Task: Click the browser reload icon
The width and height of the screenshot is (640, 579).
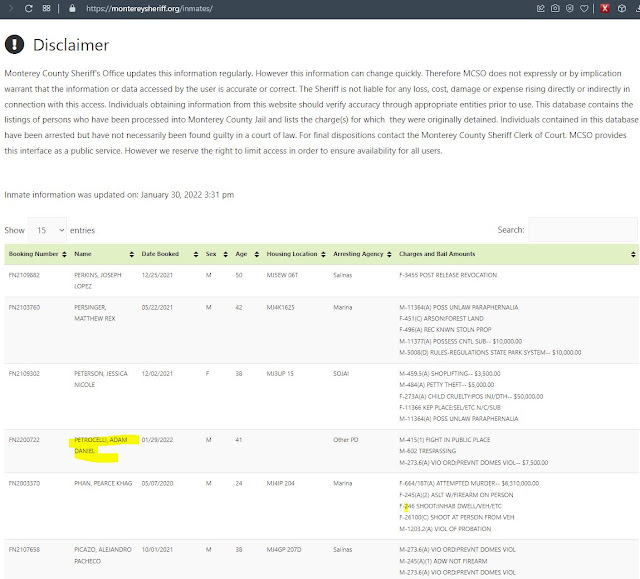Action: tap(29, 9)
